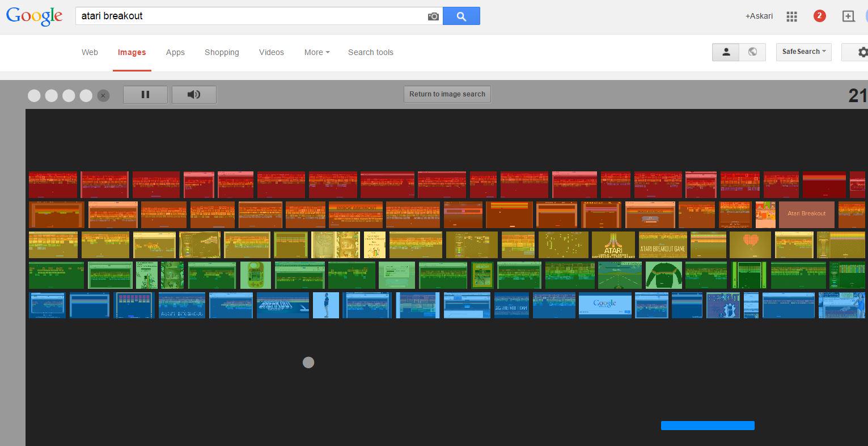Click the orange 'Atari Breakout' text tile
This screenshot has width=868, height=446.
pos(806,214)
